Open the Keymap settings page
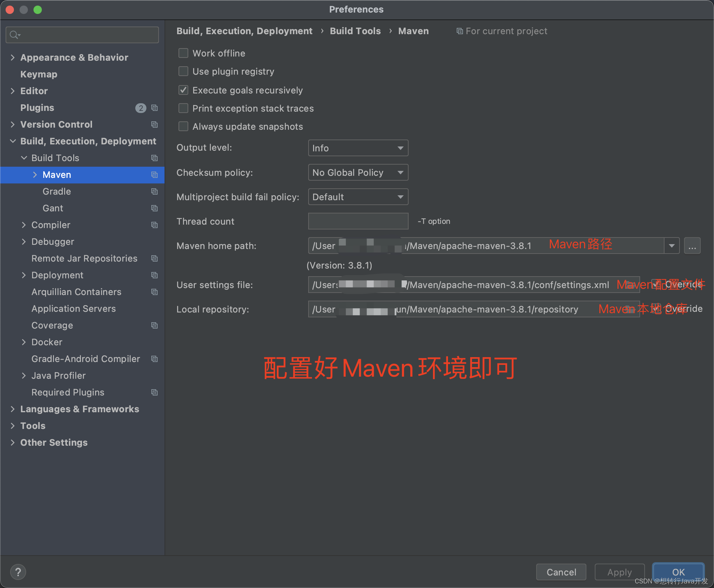 tap(39, 74)
